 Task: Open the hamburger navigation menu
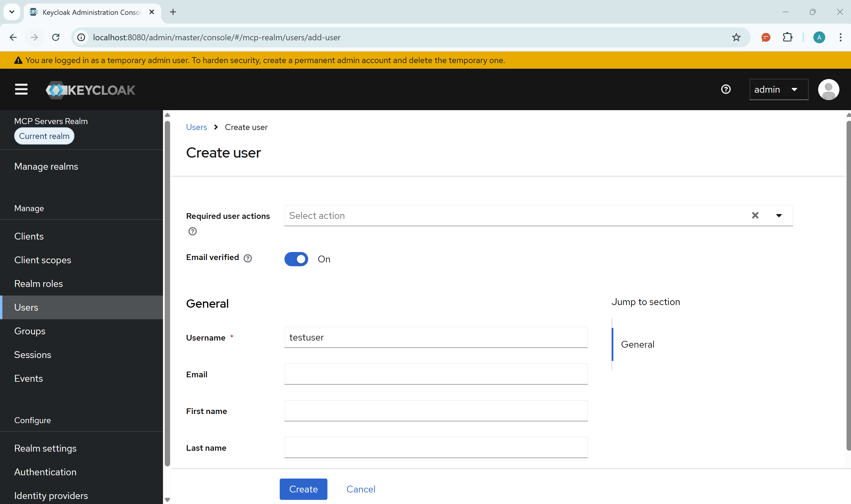(21, 89)
